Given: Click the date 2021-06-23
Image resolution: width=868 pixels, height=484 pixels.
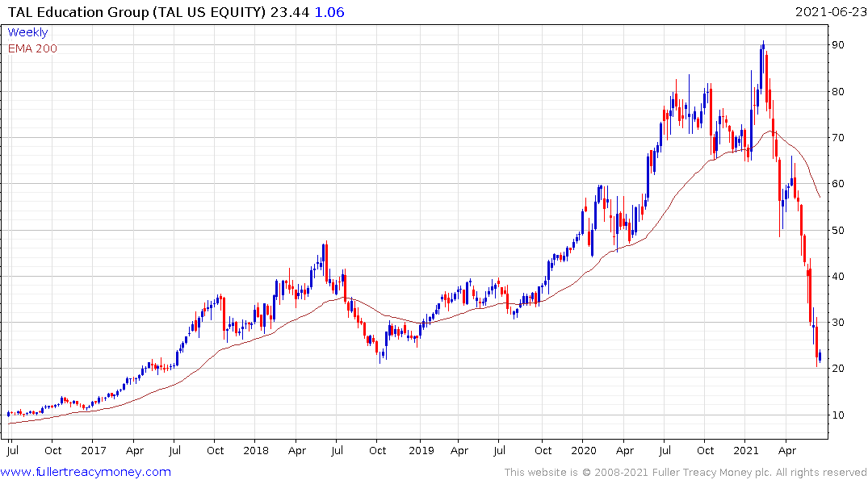Looking at the screenshot, I should coord(830,12).
